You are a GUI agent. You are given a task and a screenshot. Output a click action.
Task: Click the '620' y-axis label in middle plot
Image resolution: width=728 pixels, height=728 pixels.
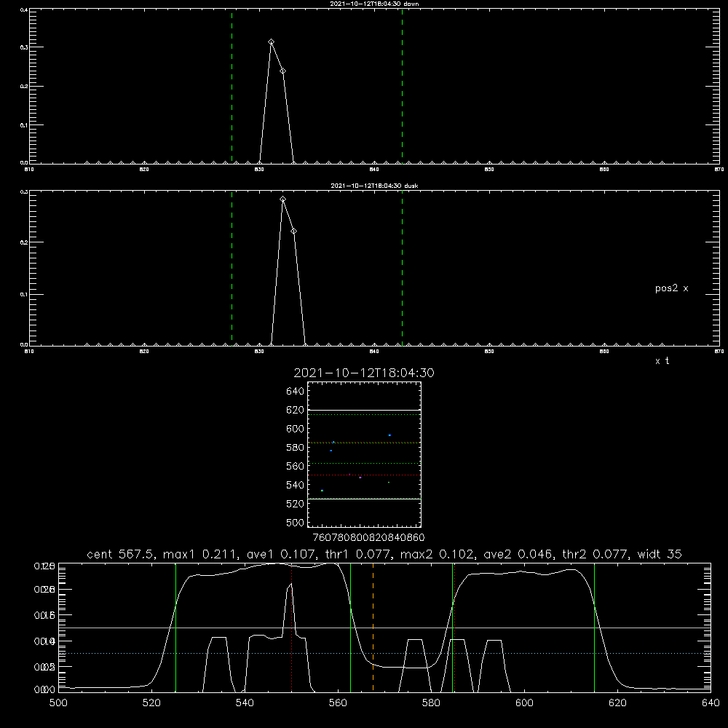(x=296, y=410)
